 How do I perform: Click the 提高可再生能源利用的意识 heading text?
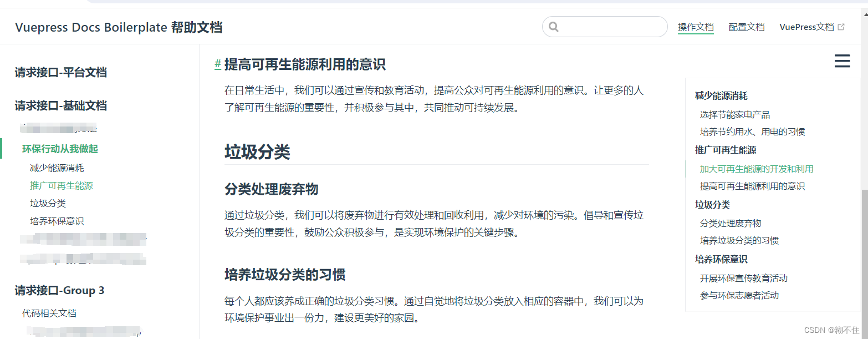coord(305,64)
